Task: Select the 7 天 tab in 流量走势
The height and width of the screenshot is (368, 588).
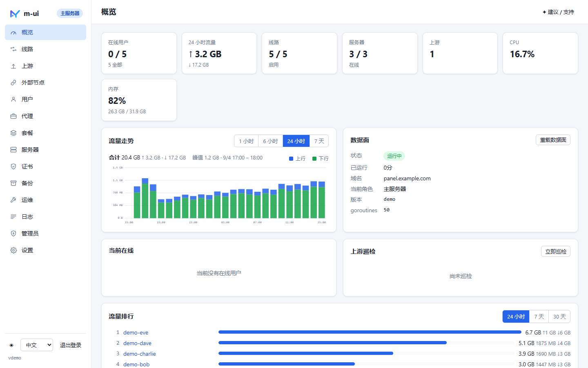Action: 319,141
